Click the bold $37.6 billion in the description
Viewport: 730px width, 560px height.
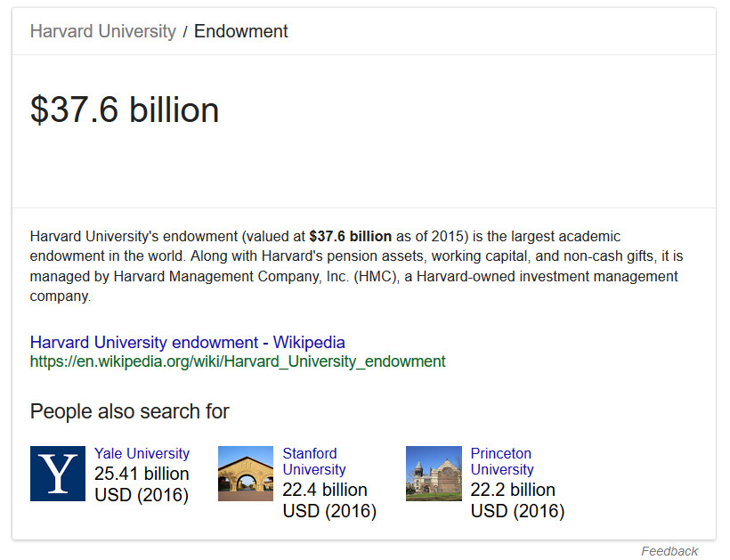350,237
